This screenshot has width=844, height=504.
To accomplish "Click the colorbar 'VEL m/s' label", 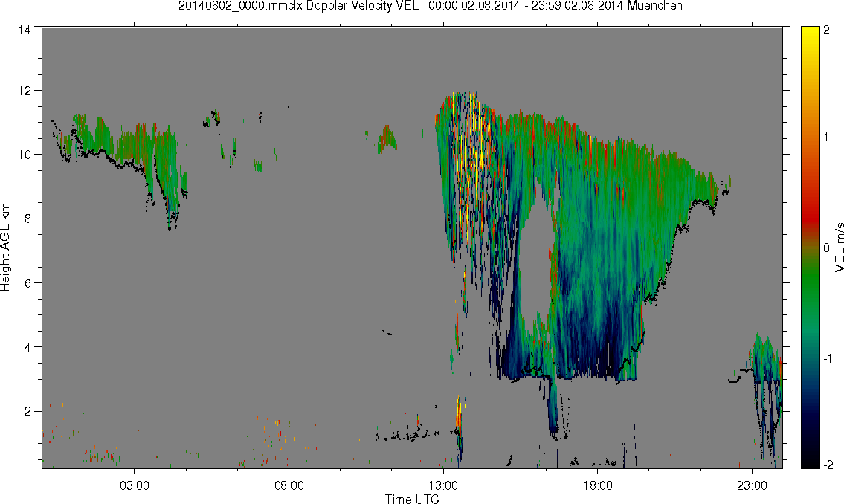I will click(x=839, y=247).
